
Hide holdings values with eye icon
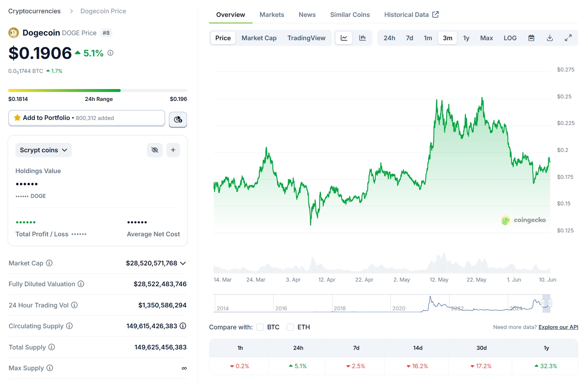tap(155, 150)
